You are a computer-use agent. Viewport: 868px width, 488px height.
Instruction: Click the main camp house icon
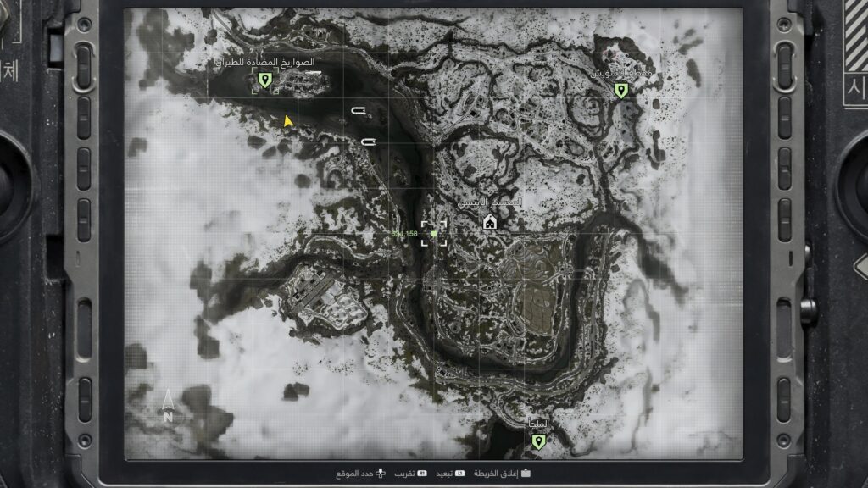489,223
